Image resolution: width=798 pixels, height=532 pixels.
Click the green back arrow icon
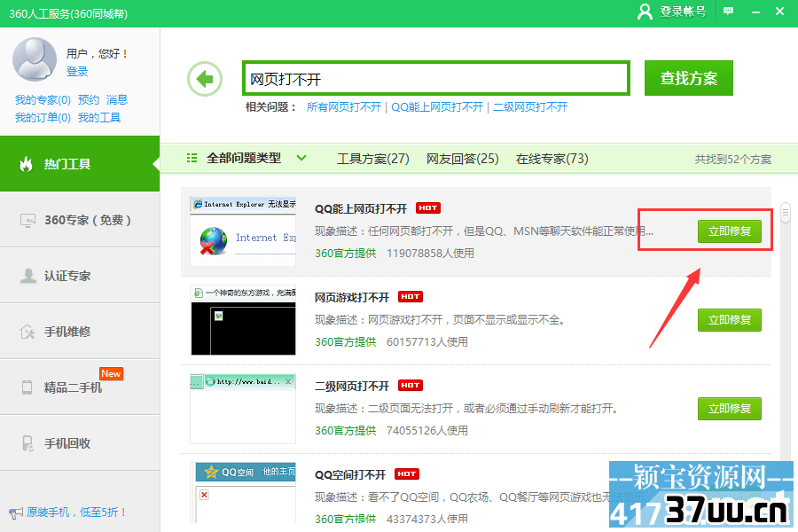click(x=205, y=79)
